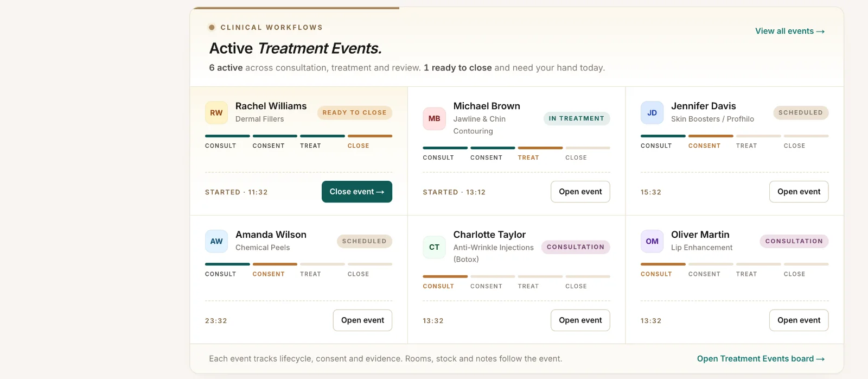
Task: Select Close step in Michael Brown's progress
Action: (588, 154)
